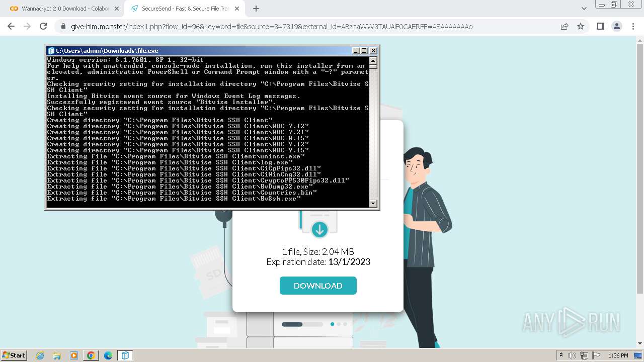Click the 'Windows version: 6.1.7601' console line
This screenshot has height=362, width=644.
tap(126, 60)
